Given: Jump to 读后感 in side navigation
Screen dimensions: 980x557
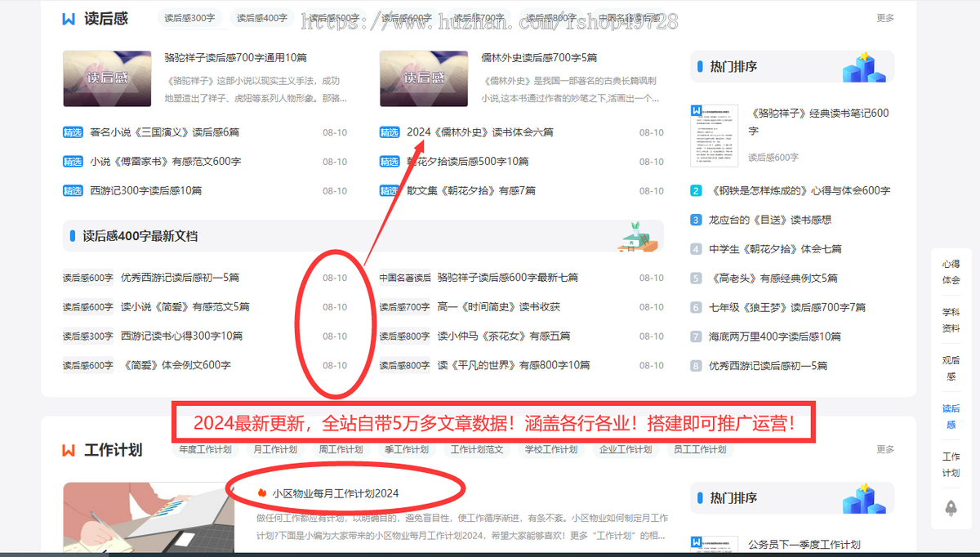Looking at the screenshot, I should 951,417.
